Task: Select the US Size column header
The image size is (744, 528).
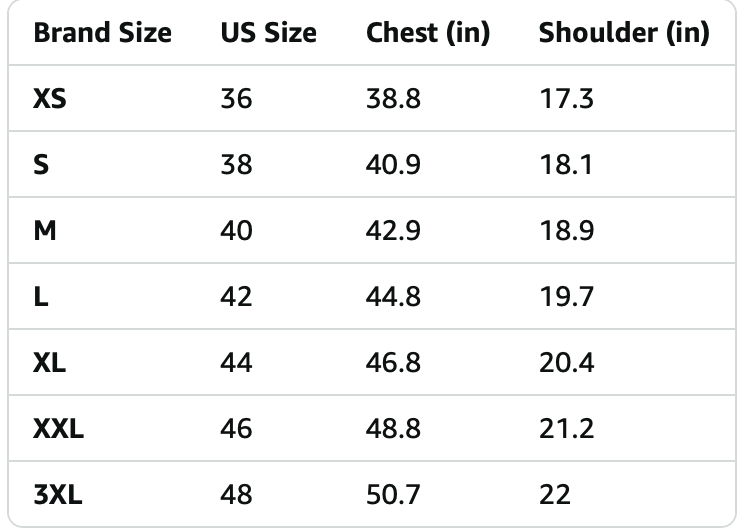Action: point(269,33)
